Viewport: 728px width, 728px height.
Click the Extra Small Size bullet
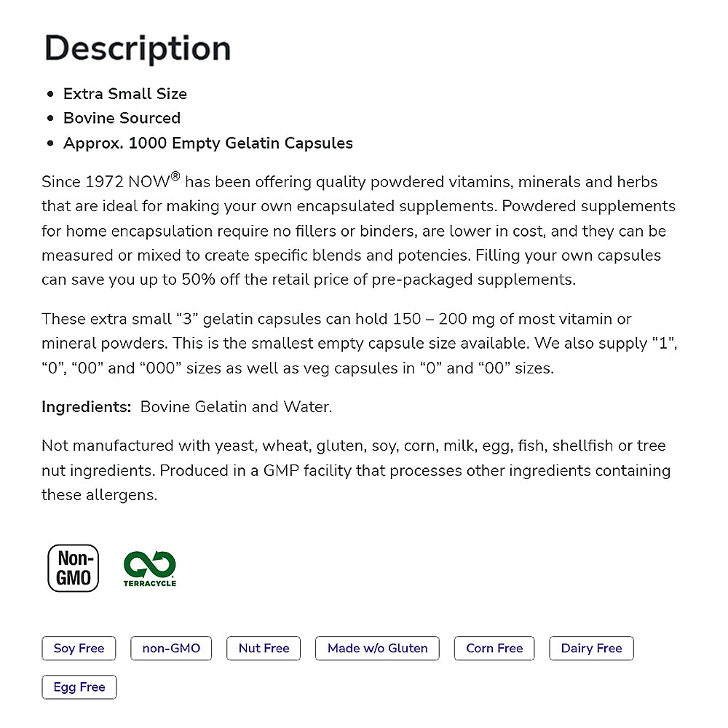coord(125,94)
